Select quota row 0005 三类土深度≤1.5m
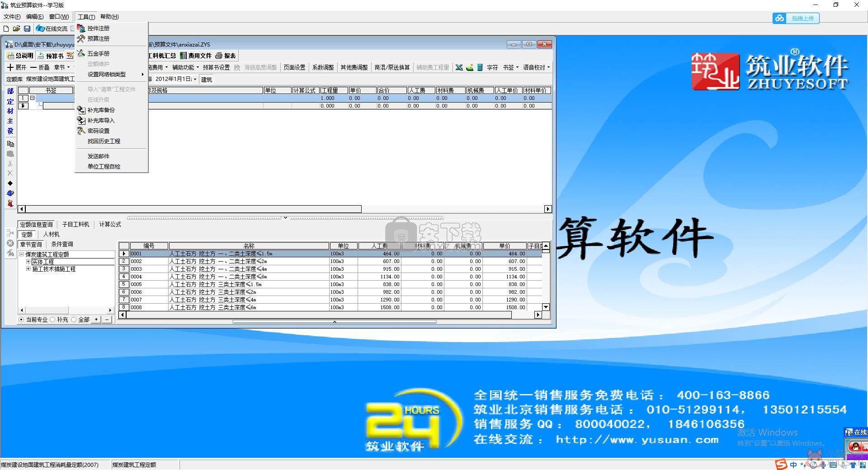Image resolution: width=868 pixels, height=470 pixels. pyautogui.click(x=330, y=284)
